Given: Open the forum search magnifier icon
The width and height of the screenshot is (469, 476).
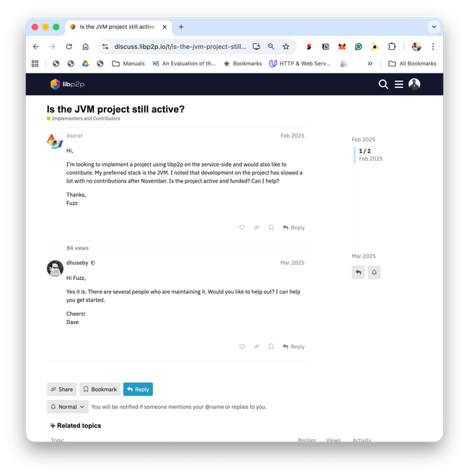Looking at the screenshot, I should click(383, 84).
